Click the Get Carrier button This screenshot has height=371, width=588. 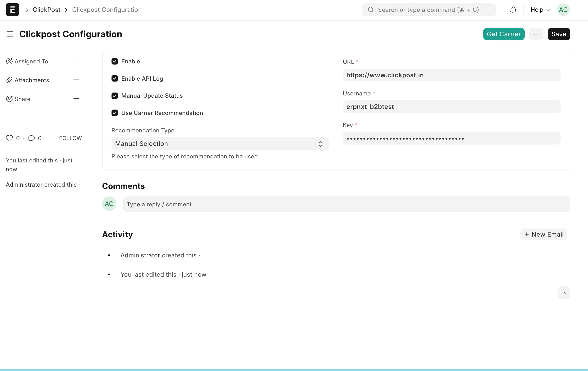point(504,34)
